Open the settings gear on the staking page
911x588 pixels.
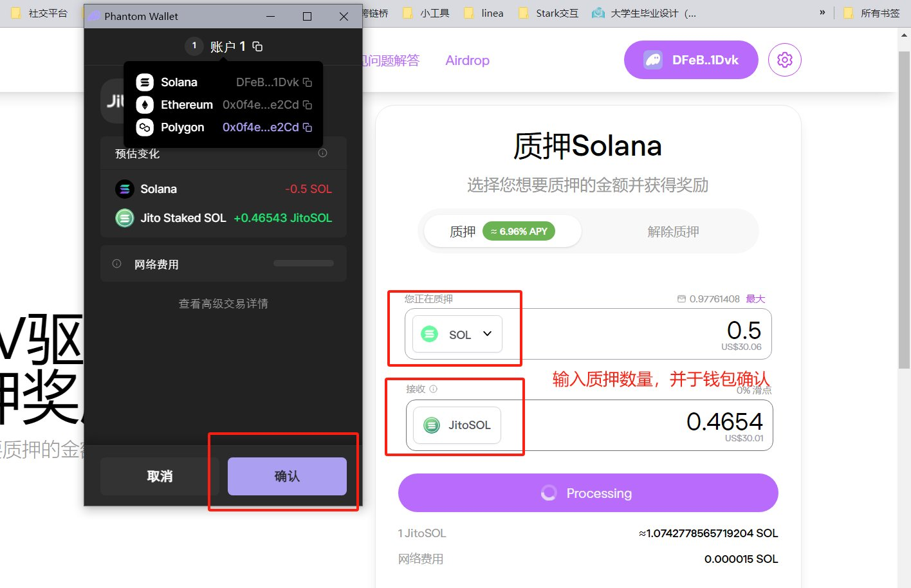click(x=785, y=60)
